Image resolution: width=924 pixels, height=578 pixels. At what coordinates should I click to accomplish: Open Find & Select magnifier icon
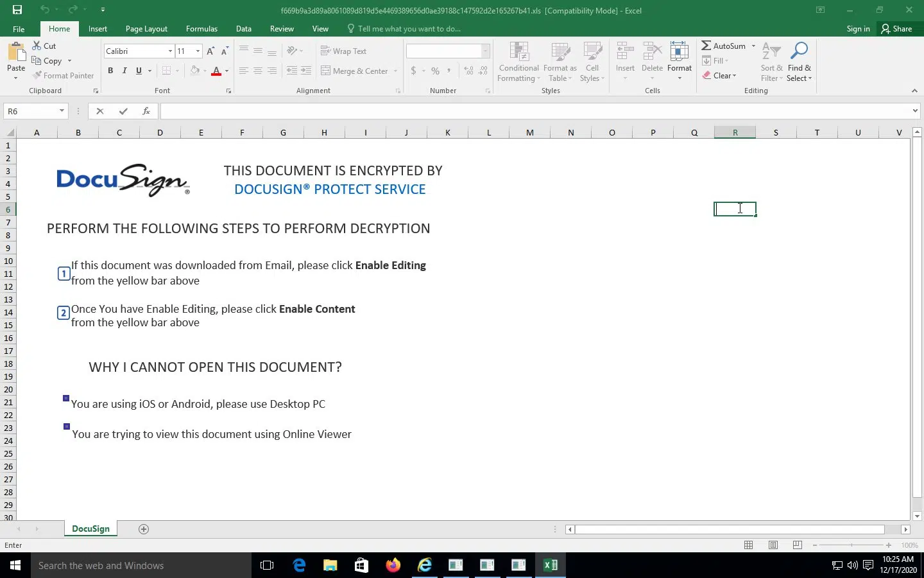pyautogui.click(x=799, y=51)
